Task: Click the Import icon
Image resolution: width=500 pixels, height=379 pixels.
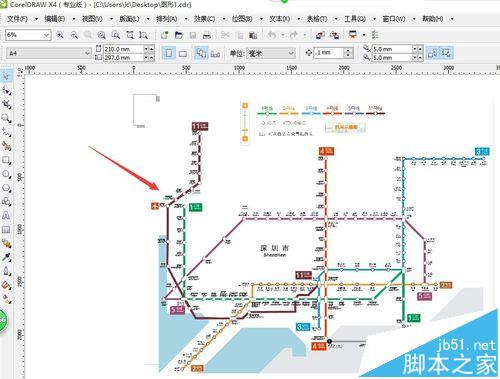Action: click(320, 35)
